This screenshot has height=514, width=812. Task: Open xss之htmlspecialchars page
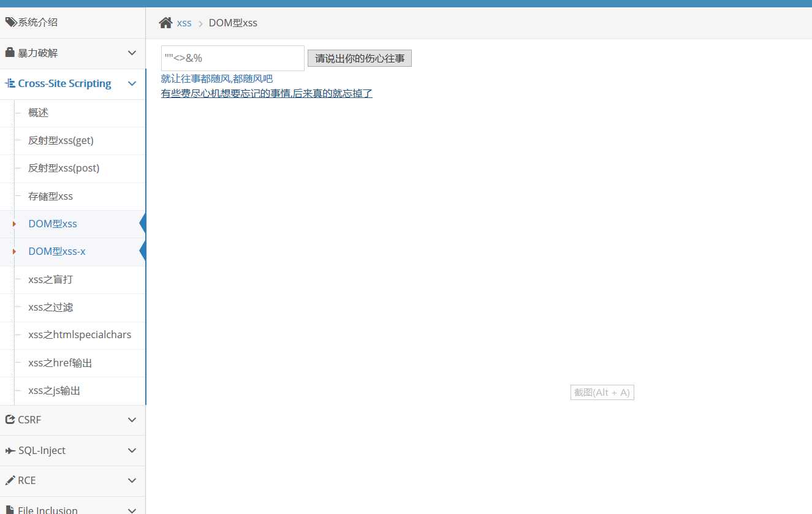pos(73,336)
